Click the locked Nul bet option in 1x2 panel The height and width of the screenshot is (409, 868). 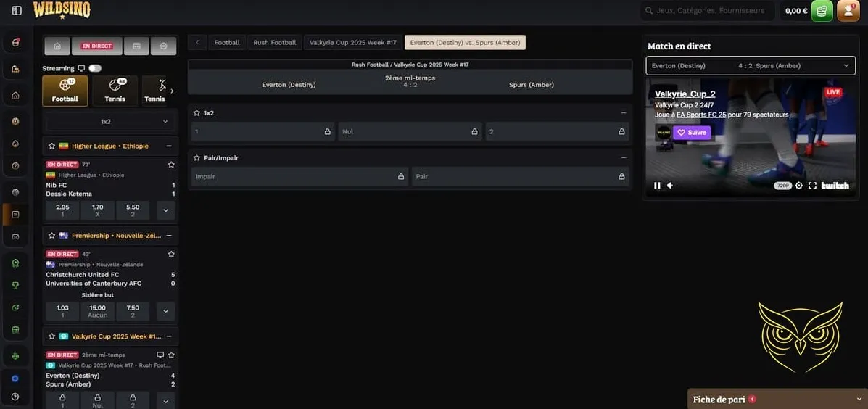pyautogui.click(x=410, y=132)
